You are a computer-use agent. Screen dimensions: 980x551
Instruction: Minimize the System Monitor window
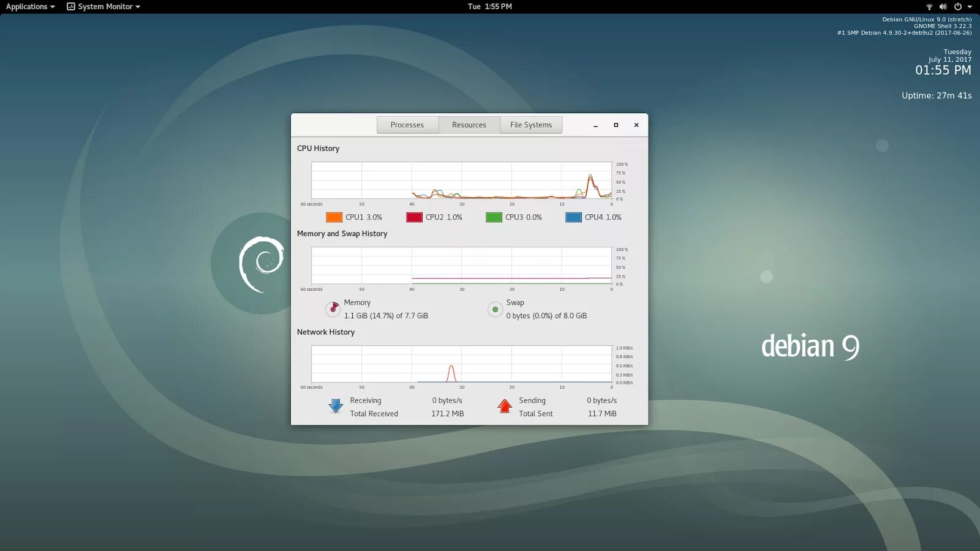coord(595,125)
